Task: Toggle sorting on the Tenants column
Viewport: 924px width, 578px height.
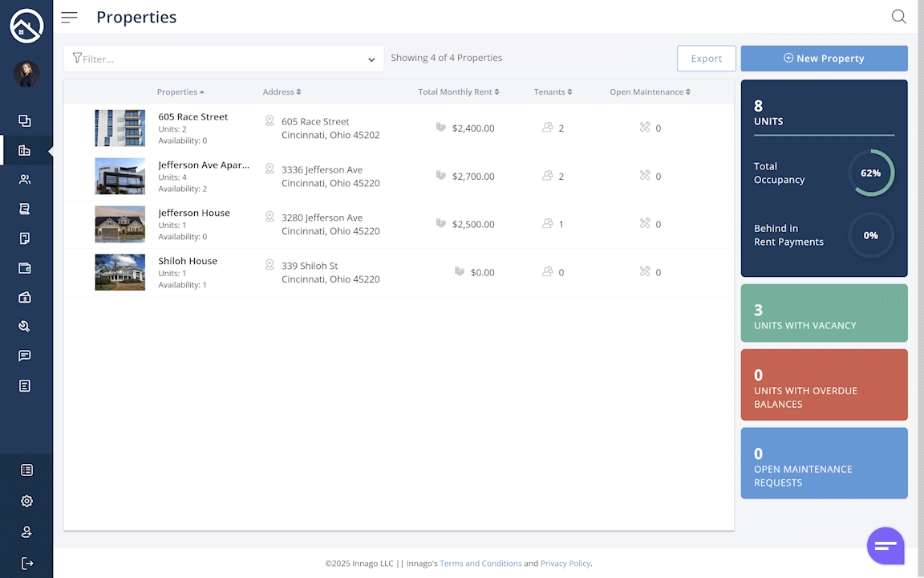Action: (x=570, y=92)
